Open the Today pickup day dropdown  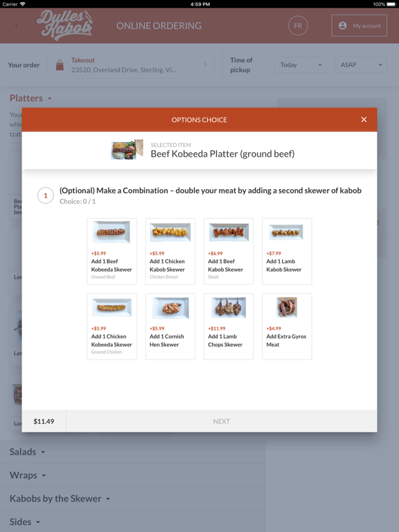click(x=300, y=65)
